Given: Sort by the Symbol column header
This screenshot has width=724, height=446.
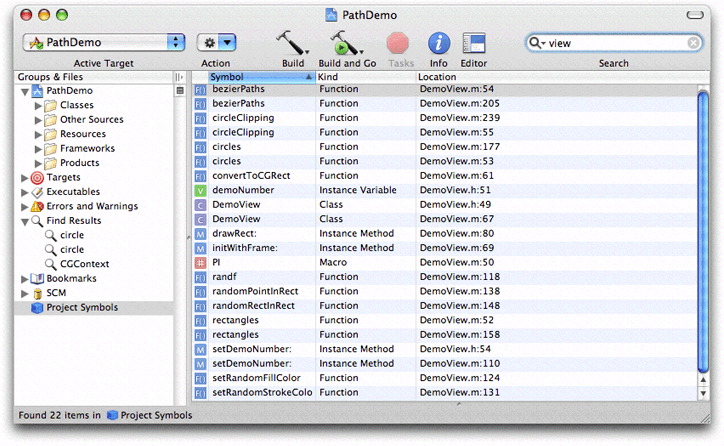Looking at the screenshot, I should [260, 76].
